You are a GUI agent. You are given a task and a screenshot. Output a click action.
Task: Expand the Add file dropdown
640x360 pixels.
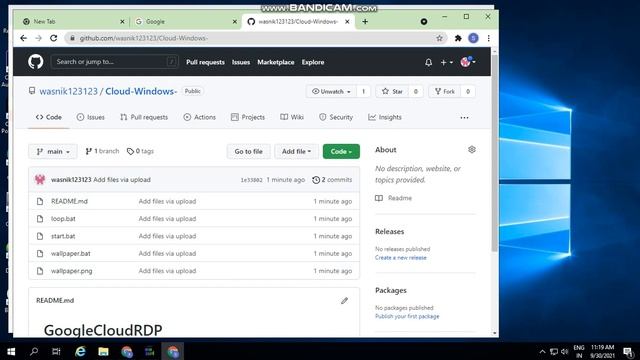296,151
